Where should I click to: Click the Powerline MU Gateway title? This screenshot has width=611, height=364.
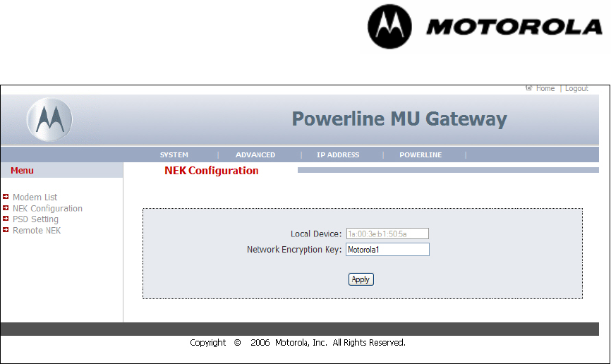pos(399,119)
